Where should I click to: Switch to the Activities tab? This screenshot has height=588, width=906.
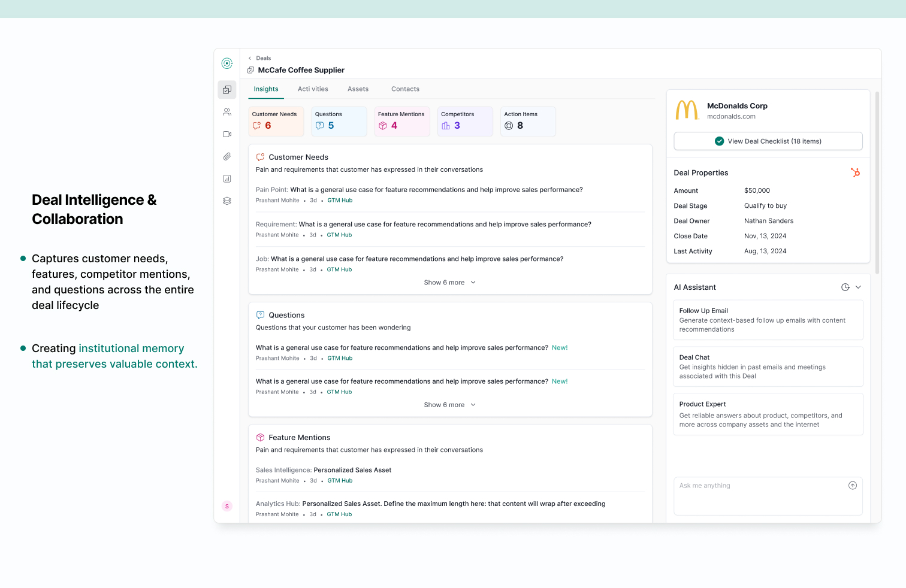[313, 89]
